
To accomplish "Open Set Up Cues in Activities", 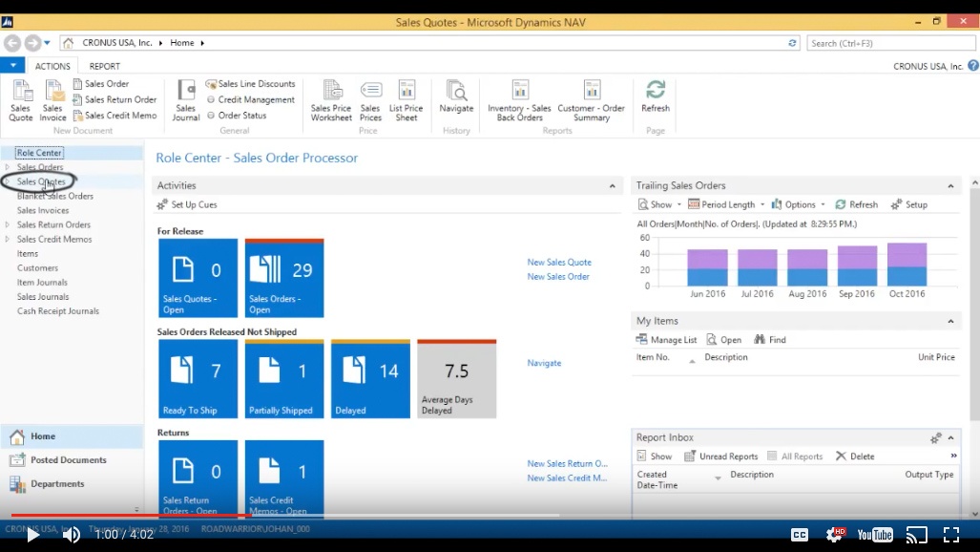I will (187, 204).
